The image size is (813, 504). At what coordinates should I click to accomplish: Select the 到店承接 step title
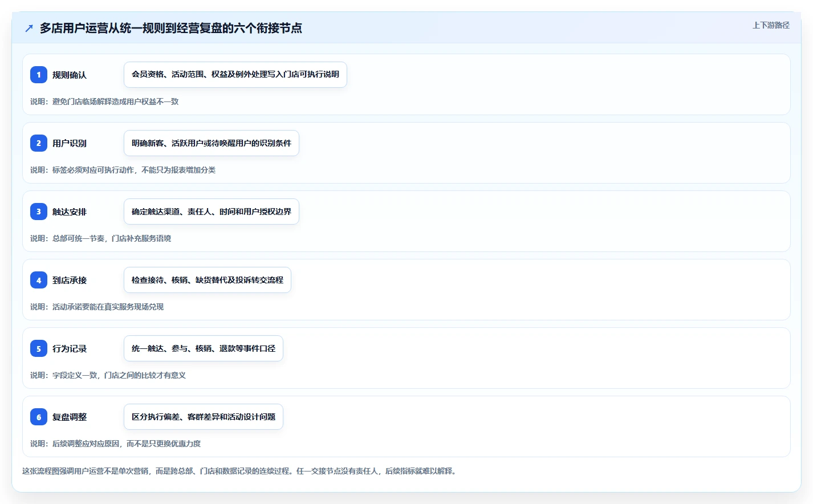click(70, 280)
